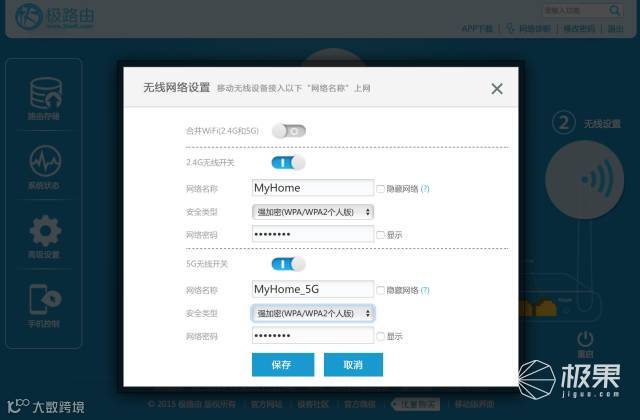
Task: Show the 2.4G network password
Action: click(380, 235)
